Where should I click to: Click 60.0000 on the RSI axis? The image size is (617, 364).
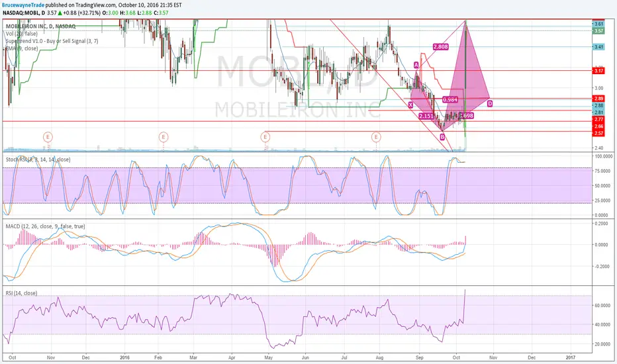pyautogui.click(x=604, y=305)
